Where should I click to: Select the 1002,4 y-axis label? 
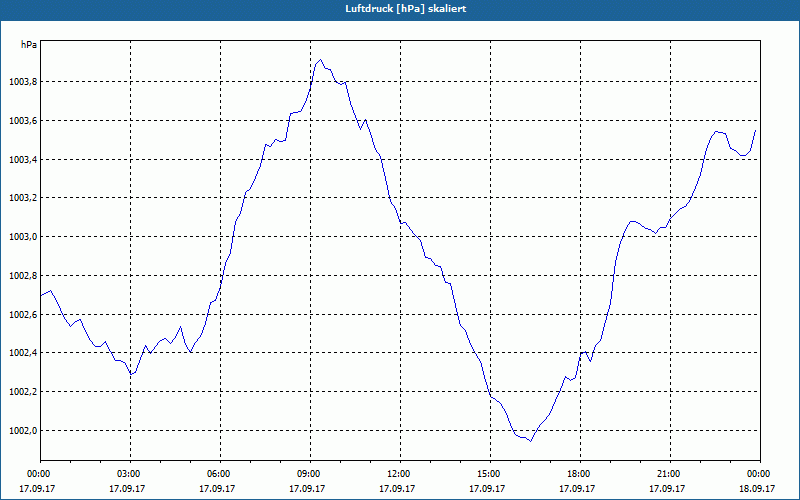pyautogui.click(x=23, y=353)
